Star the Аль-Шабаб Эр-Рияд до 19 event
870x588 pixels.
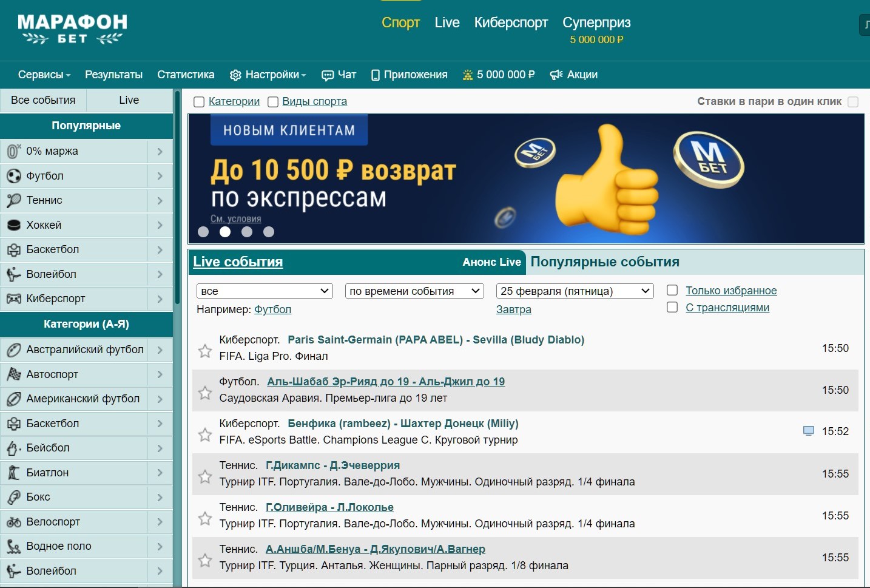coord(205,393)
